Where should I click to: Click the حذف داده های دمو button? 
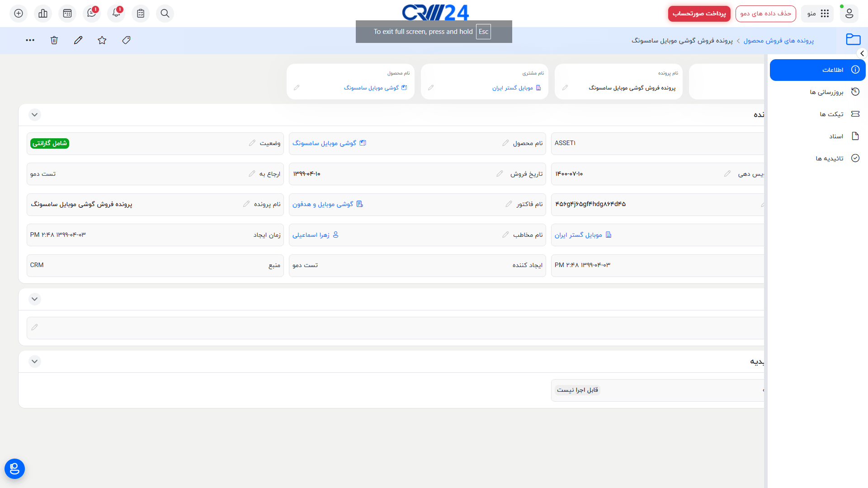tap(765, 14)
